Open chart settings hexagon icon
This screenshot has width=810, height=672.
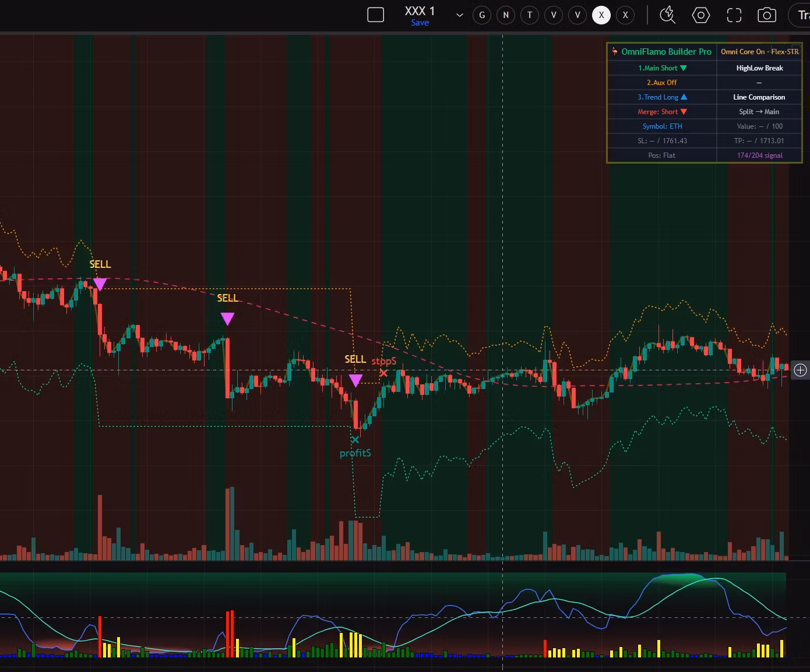coord(701,15)
